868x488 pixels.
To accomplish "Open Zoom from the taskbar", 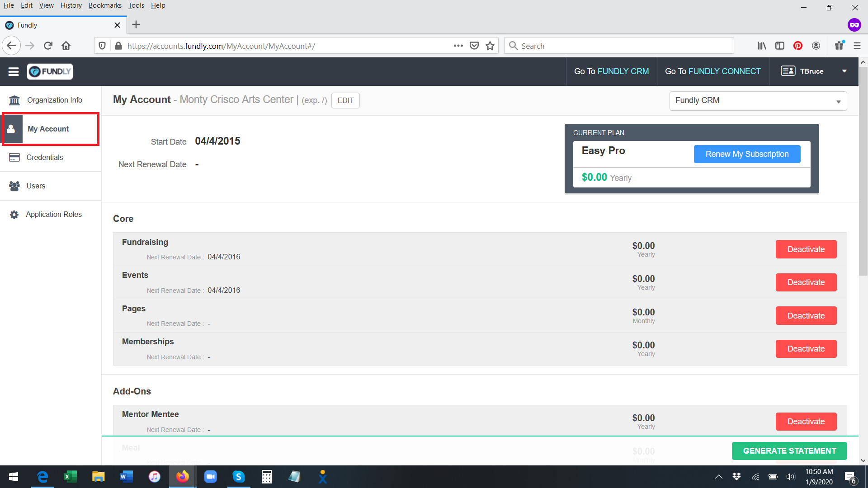I will coord(210,477).
